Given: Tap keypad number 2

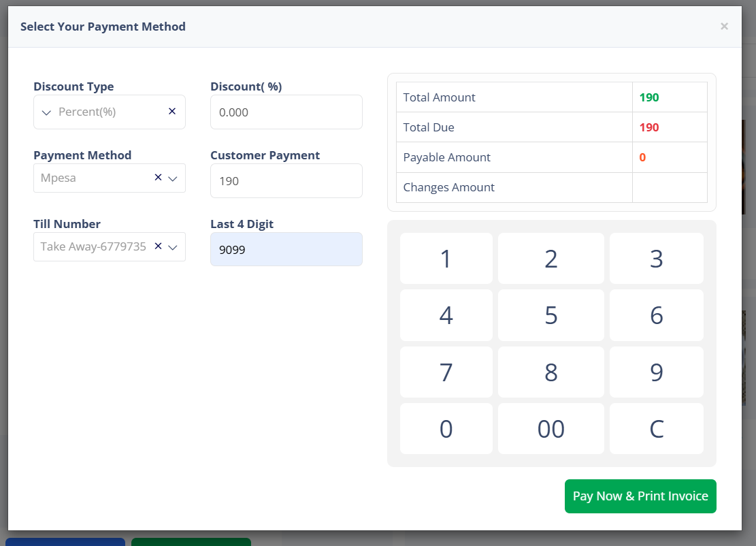Looking at the screenshot, I should (x=550, y=259).
